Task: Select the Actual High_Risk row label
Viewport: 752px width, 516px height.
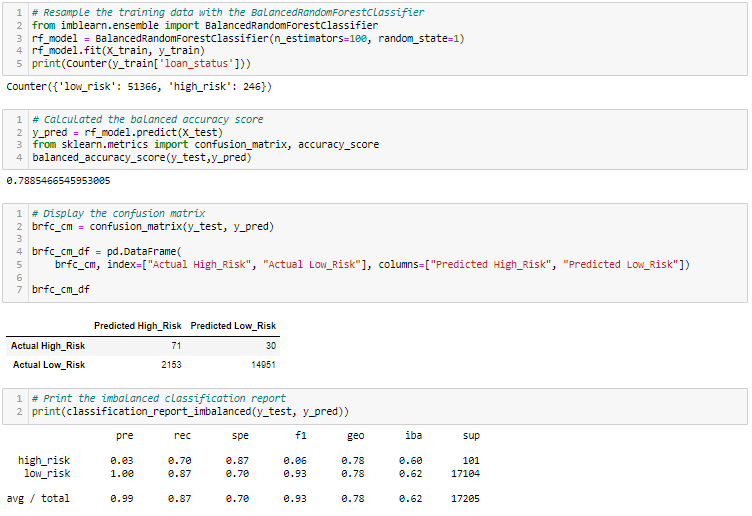Action: pos(48,346)
